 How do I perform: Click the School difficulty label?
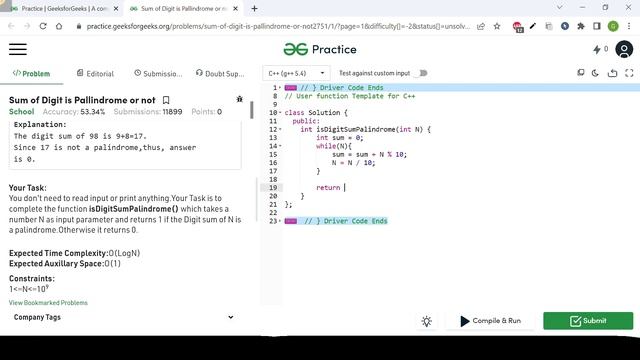point(22,112)
